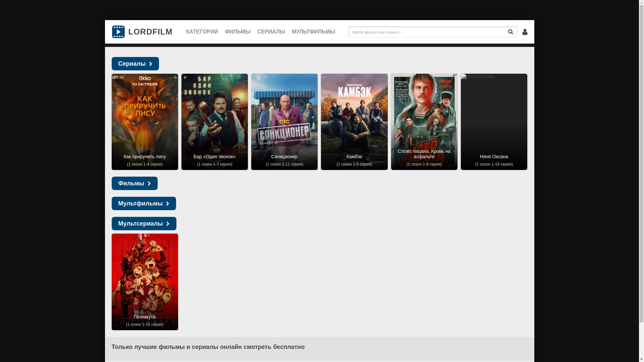Screen dimensions: 644x362
Task: Open the Камбэк series poster
Action: (354, 122)
